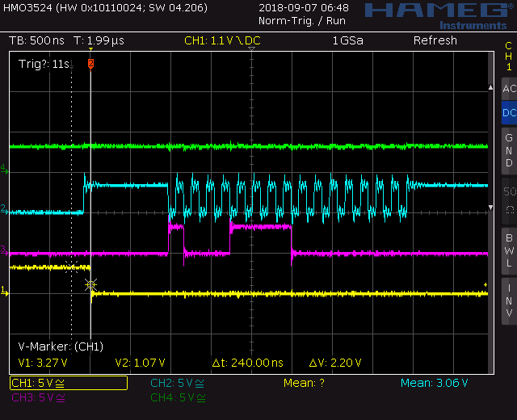Select the CH3 5 V channel label

[x=38, y=397]
